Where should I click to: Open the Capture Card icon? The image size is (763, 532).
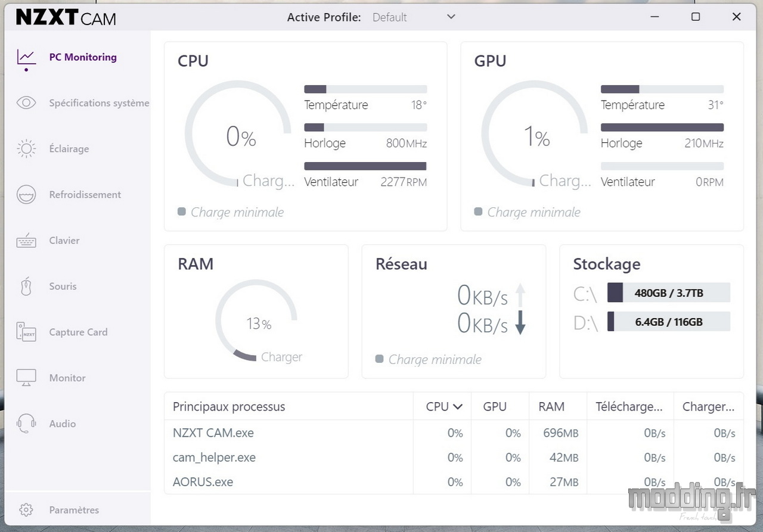[26, 332]
